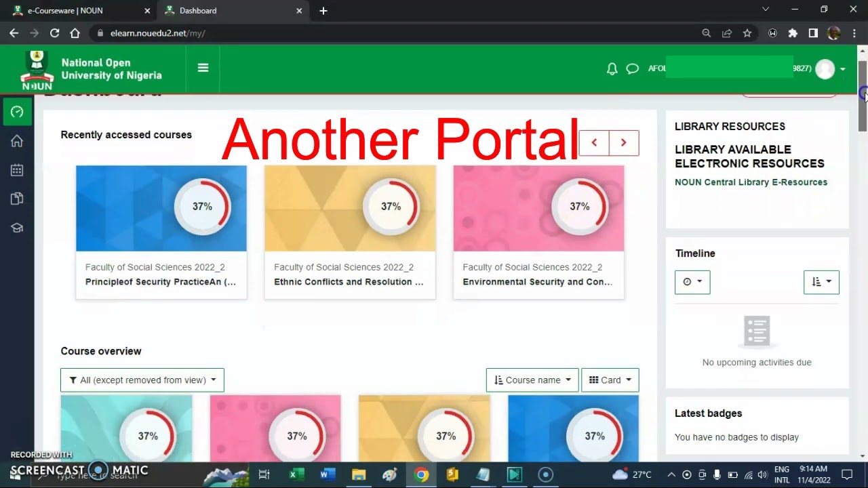Open Principleof Security Practice course
This screenshot has height=488, width=868.
coord(161,282)
